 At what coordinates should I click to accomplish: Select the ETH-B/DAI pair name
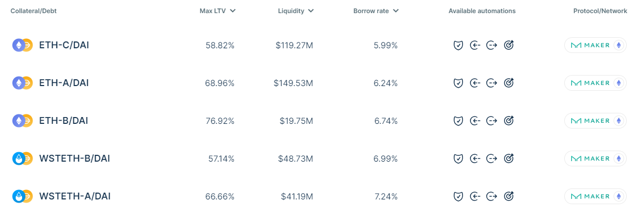coord(63,121)
